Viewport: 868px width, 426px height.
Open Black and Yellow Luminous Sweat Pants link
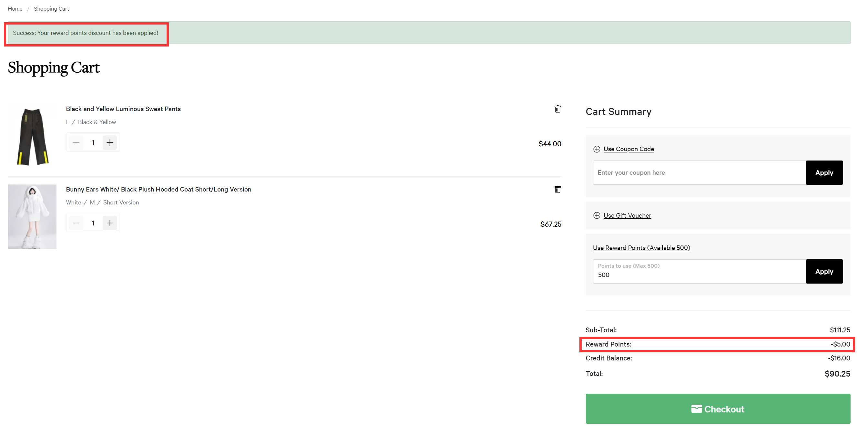(123, 109)
